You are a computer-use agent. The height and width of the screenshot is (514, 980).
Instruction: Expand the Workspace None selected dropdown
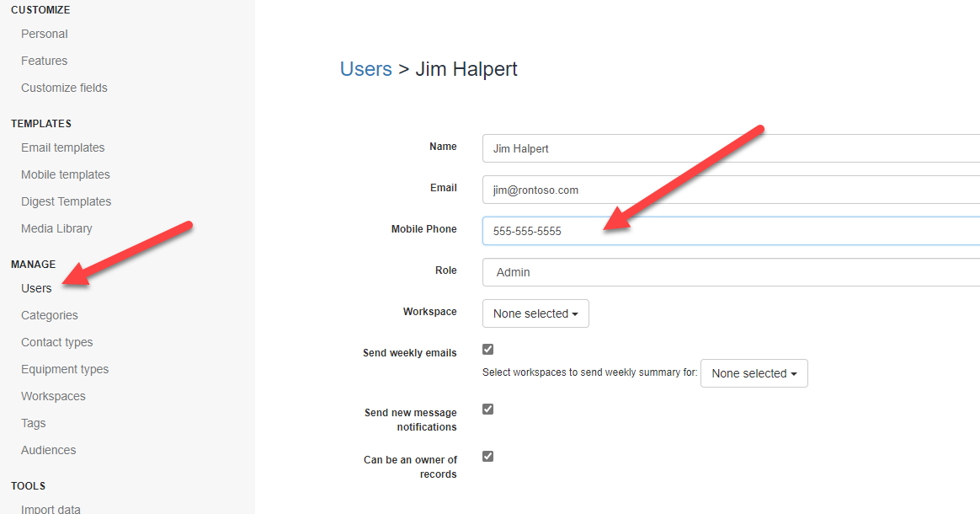[x=535, y=313]
